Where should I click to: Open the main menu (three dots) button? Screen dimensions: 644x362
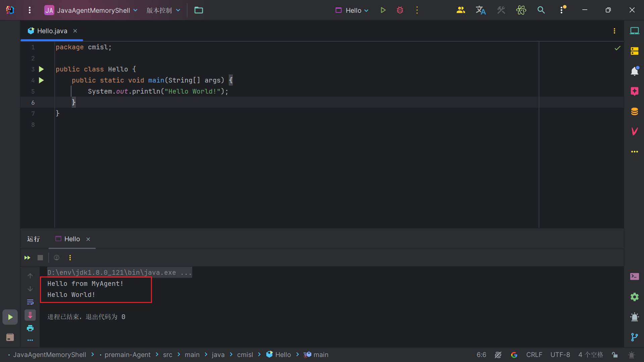coord(30,10)
